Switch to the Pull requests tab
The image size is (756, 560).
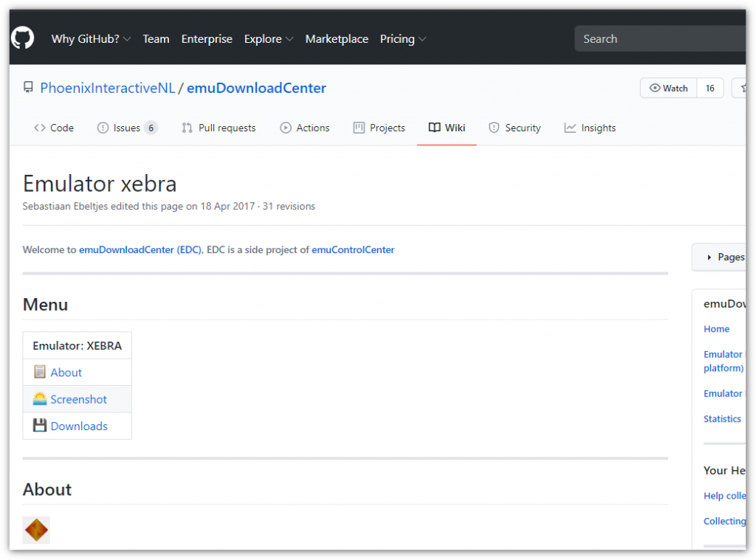[219, 128]
